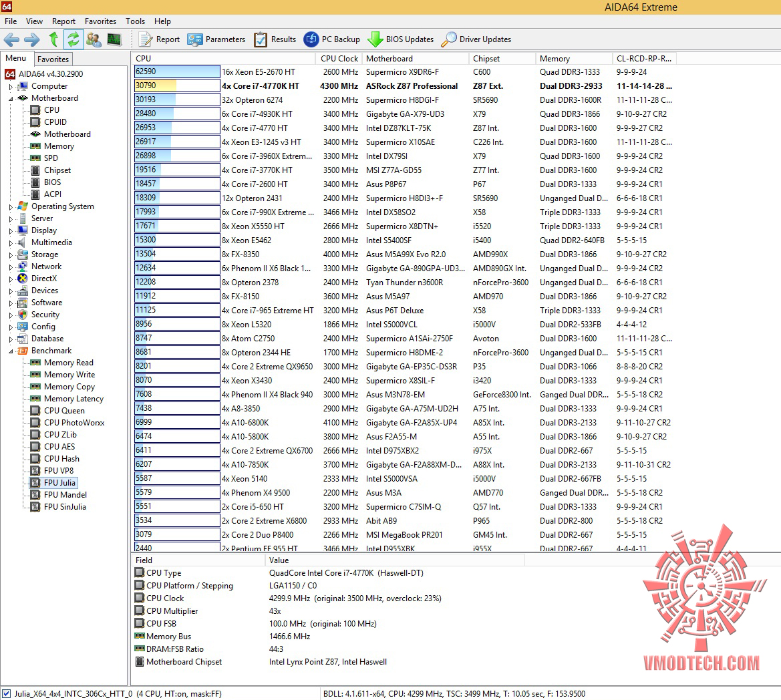Screen dimensions: 781x700
Task: Expand the Display tree node
Action: click(11, 231)
